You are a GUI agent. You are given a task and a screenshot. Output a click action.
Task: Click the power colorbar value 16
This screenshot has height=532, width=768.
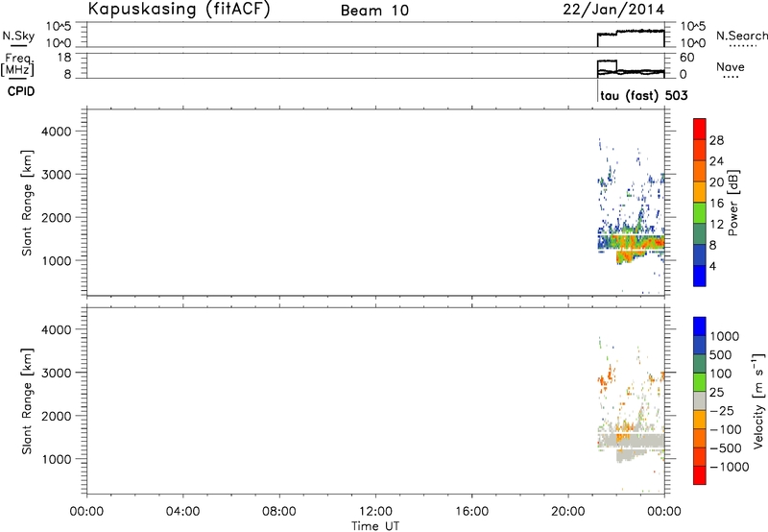(x=716, y=204)
